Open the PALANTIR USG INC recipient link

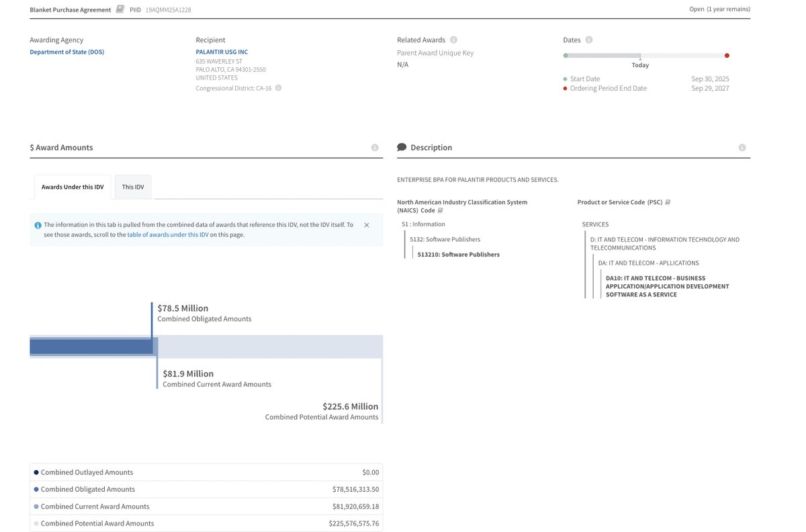[x=222, y=52]
